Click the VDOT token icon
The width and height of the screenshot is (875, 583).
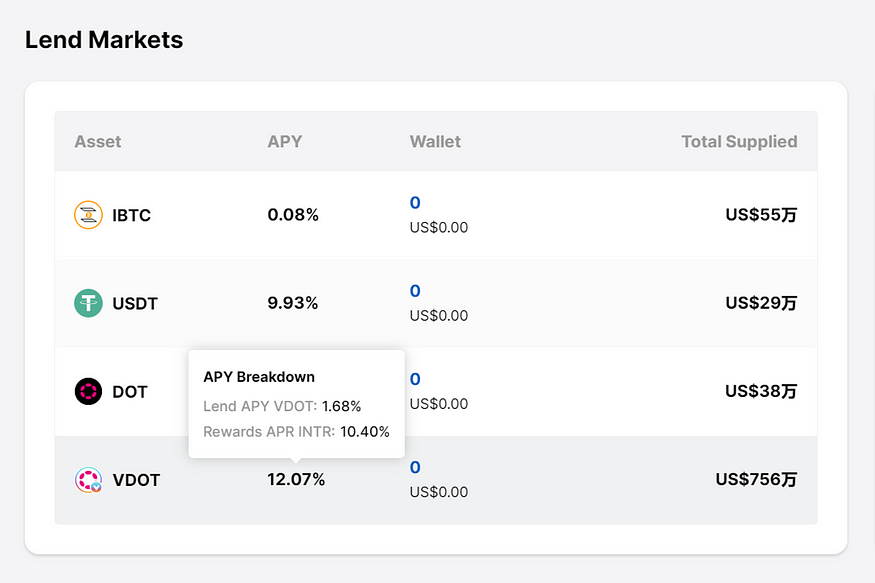[89, 480]
